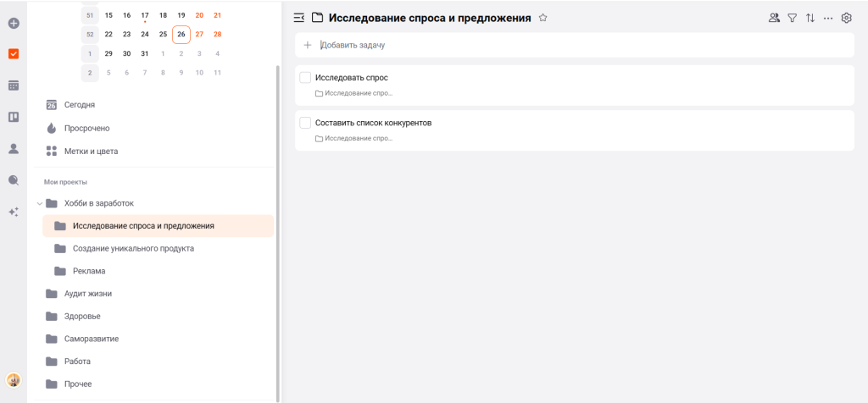Open the orange checkmark tasks view
This screenshot has height=403, width=868.
[14, 54]
